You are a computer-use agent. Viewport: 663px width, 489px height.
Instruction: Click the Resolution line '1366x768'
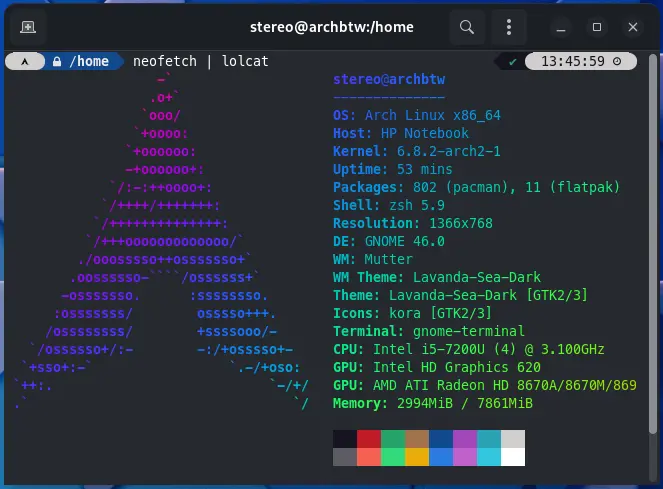(413, 223)
